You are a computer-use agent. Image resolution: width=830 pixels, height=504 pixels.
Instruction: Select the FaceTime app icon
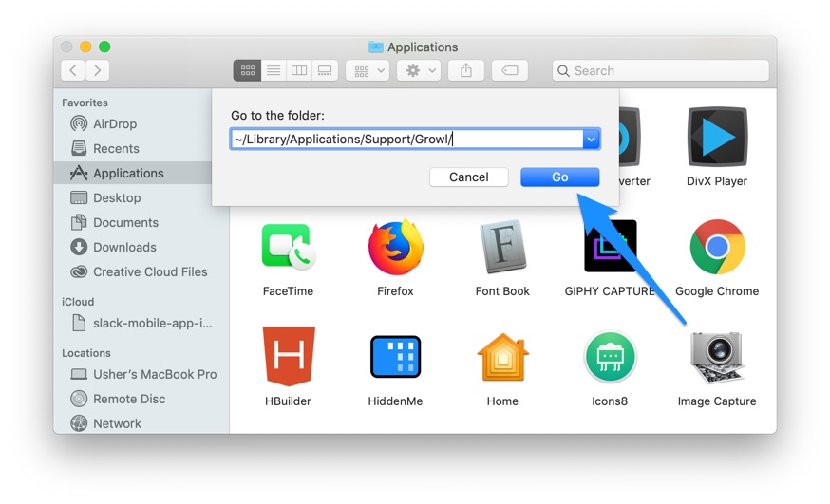point(288,247)
